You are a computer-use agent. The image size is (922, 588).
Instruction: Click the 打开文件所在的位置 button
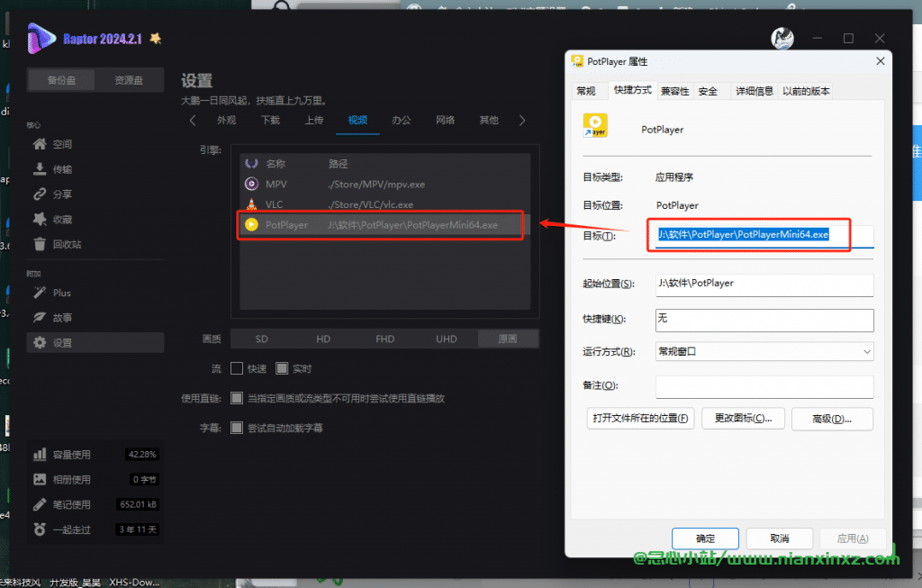(640, 418)
